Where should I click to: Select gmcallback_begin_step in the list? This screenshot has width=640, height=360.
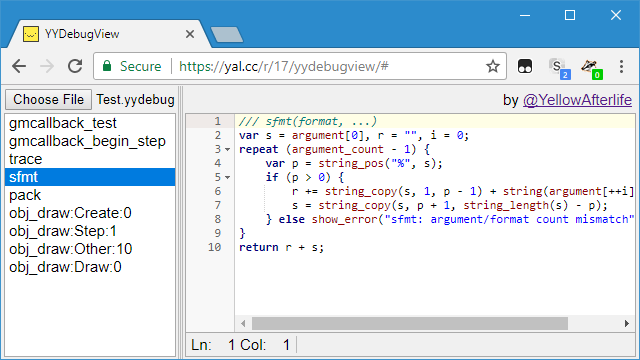click(90, 141)
